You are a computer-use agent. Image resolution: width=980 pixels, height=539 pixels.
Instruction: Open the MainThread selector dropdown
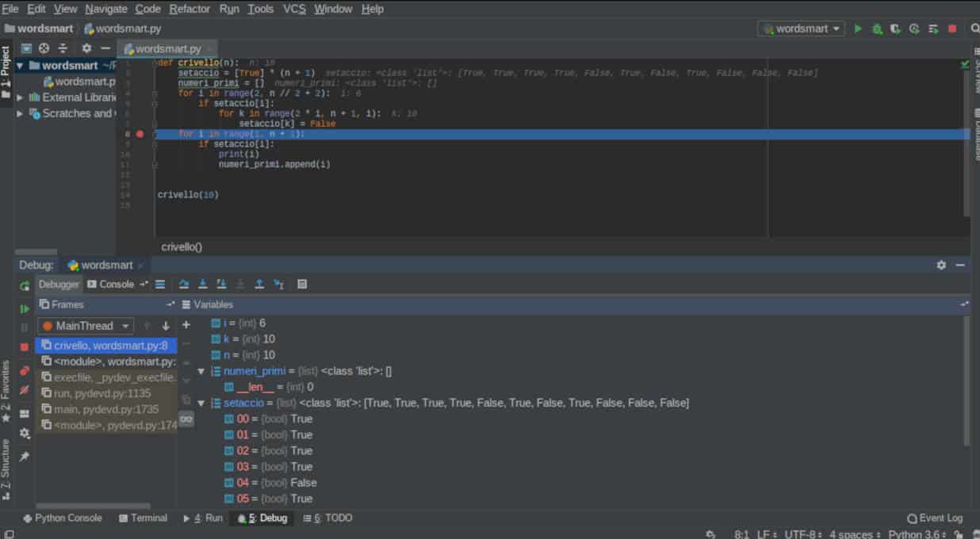click(x=86, y=326)
